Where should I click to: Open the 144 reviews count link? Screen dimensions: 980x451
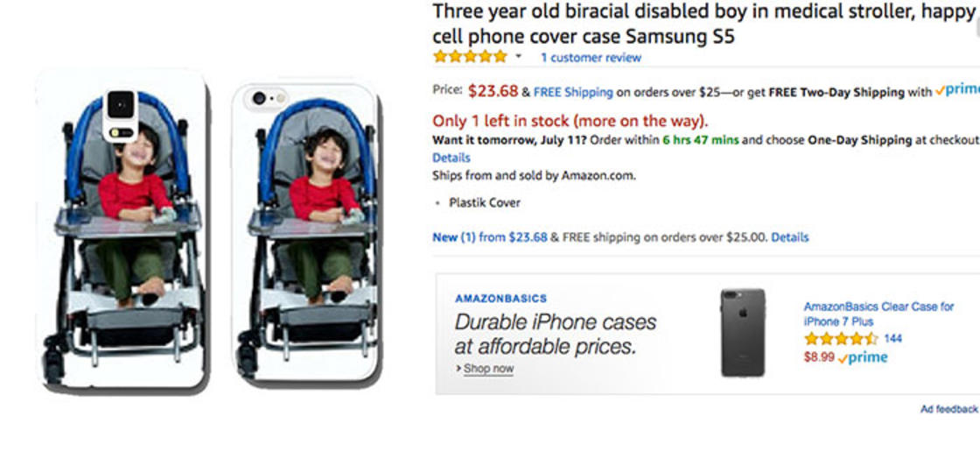pyautogui.click(x=893, y=339)
